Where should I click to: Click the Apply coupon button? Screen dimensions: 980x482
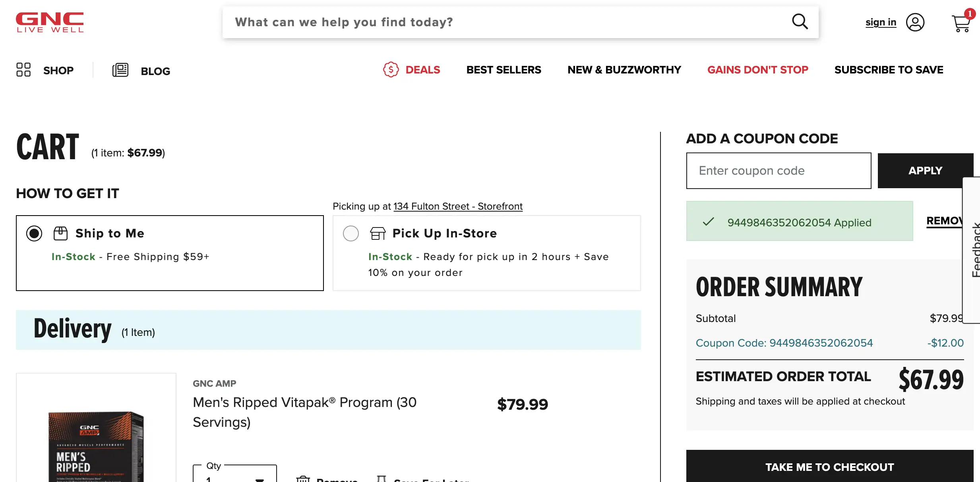click(925, 171)
